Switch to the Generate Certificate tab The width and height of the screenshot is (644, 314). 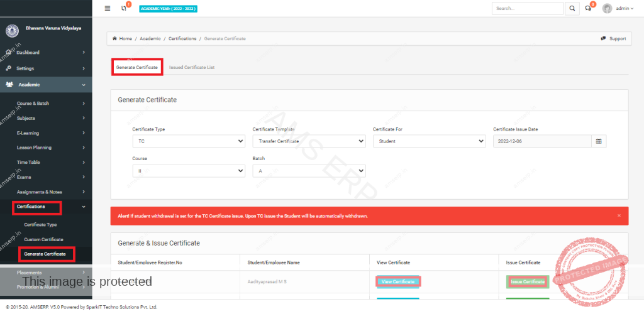(136, 67)
